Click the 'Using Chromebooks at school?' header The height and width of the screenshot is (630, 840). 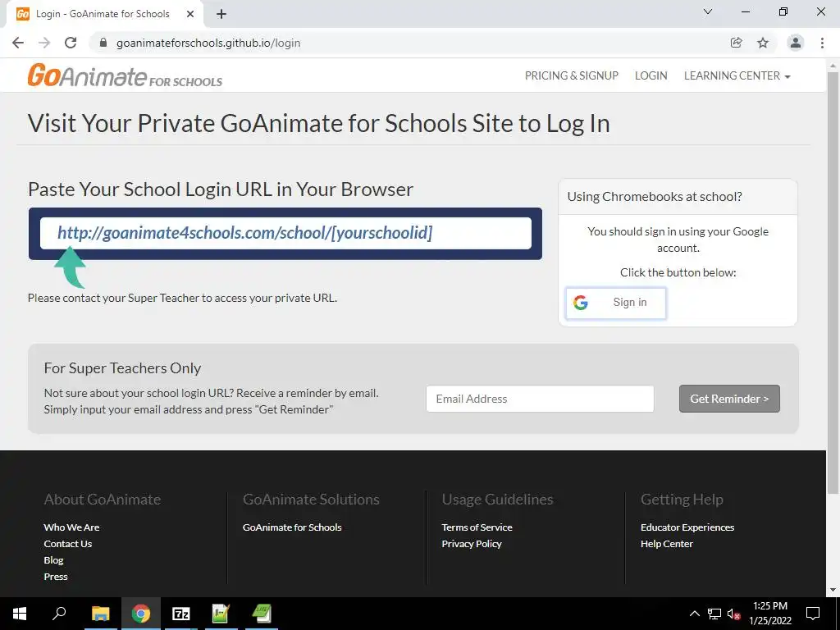pyautogui.click(x=655, y=197)
